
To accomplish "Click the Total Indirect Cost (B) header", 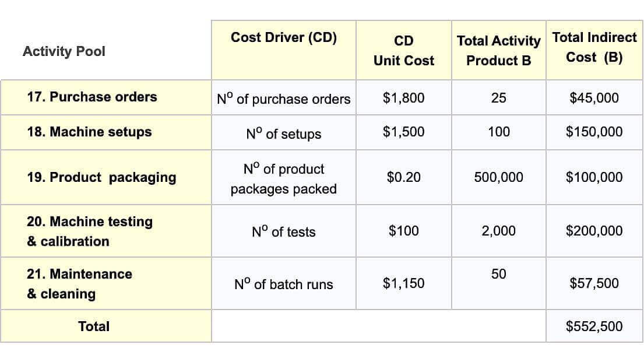I will pos(594,47).
